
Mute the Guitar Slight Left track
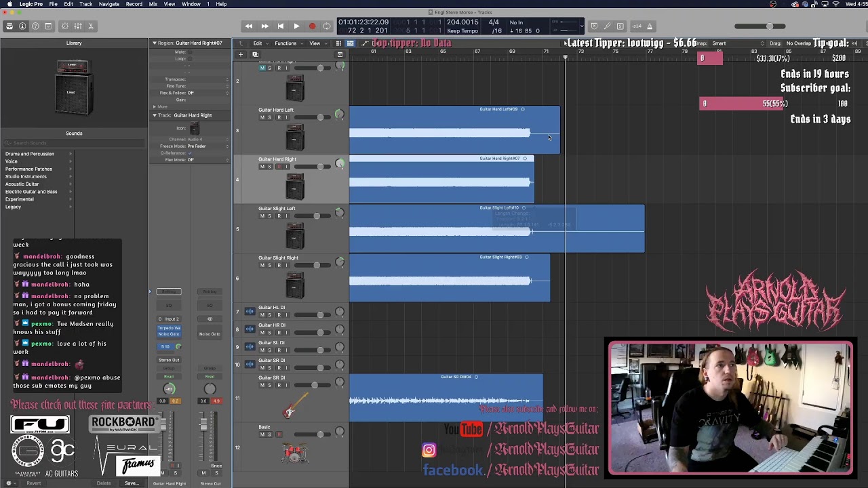click(262, 216)
